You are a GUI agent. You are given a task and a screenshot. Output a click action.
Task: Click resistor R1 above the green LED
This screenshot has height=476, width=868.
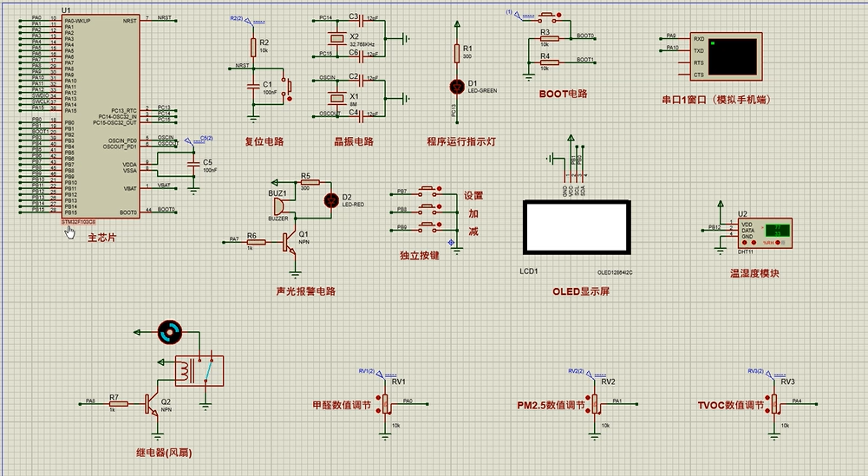457,53
